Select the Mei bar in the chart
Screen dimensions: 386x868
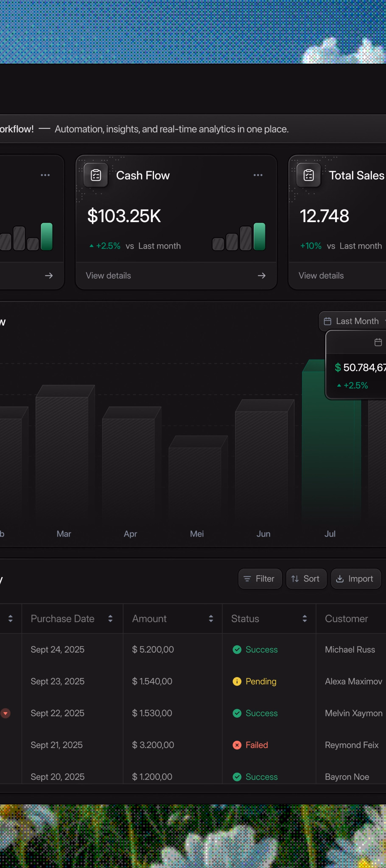click(198, 479)
